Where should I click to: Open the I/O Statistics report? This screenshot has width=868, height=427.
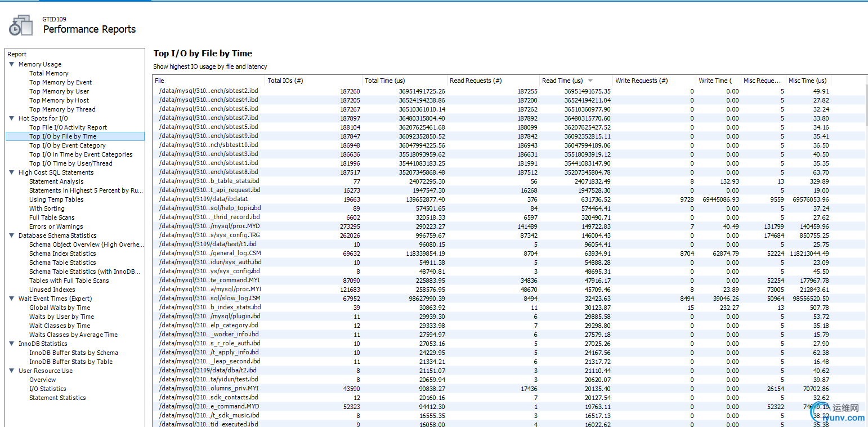[48, 389]
